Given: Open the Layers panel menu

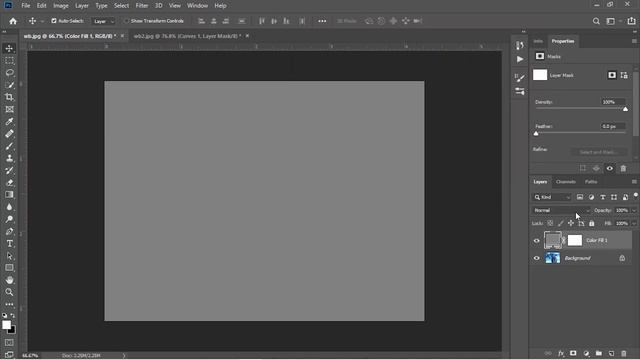Looking at the screenshot, I should (634, 182).
